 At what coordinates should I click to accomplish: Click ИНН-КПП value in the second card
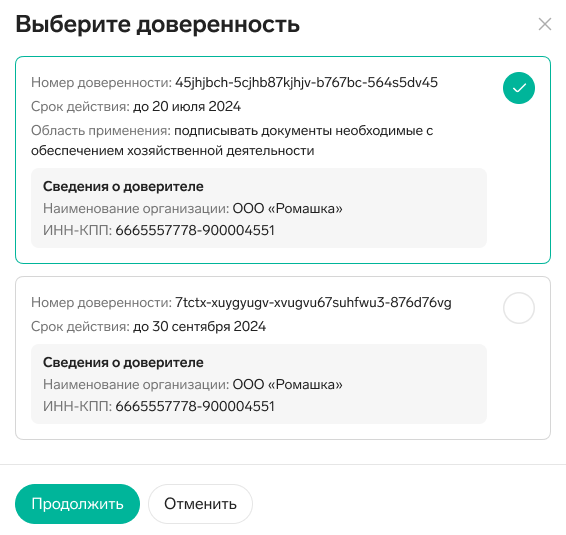point(195,406)
